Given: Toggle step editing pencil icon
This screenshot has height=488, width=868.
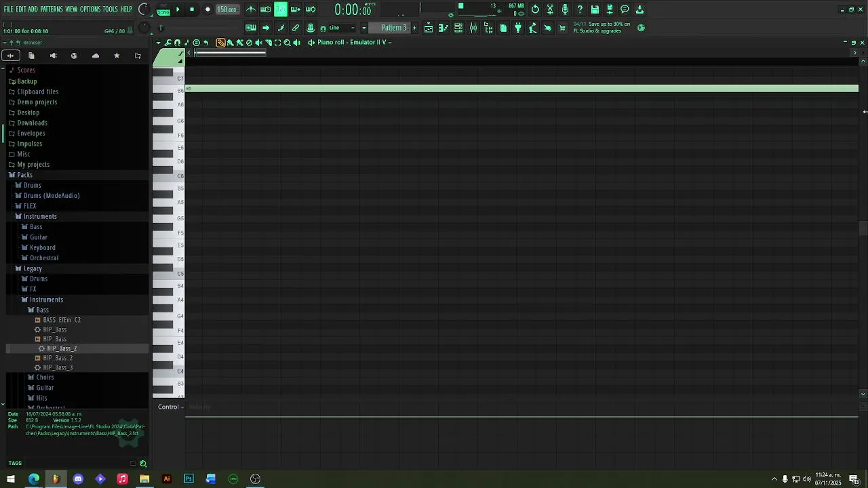Looking at the screenshot, I should point(281,28).
